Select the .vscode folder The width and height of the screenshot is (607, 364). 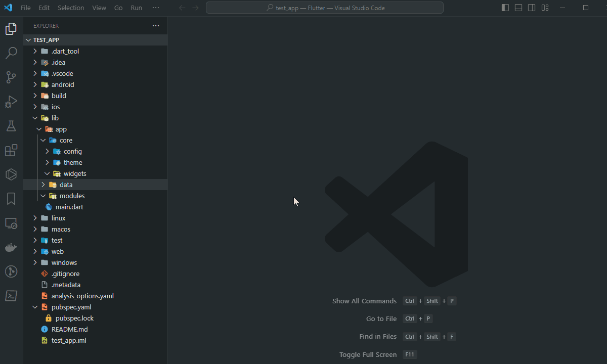pyautogui.click(x=95, y=73)
